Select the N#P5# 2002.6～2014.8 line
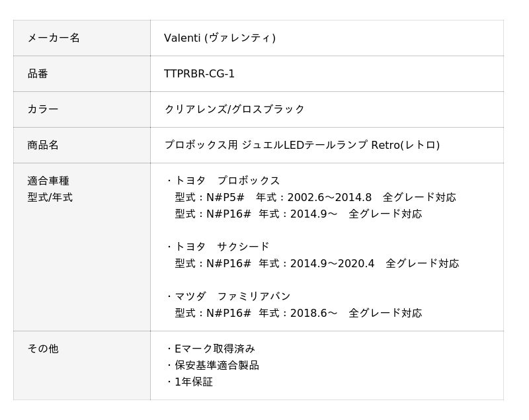The width and height of the screenshot is (529, 420). tap(315, 197)
